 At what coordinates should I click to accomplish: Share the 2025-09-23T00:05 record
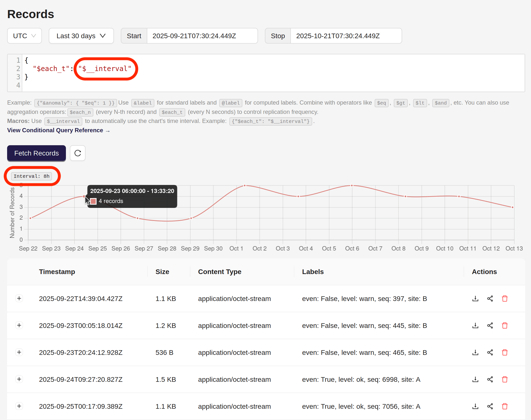tap(490, 325)
